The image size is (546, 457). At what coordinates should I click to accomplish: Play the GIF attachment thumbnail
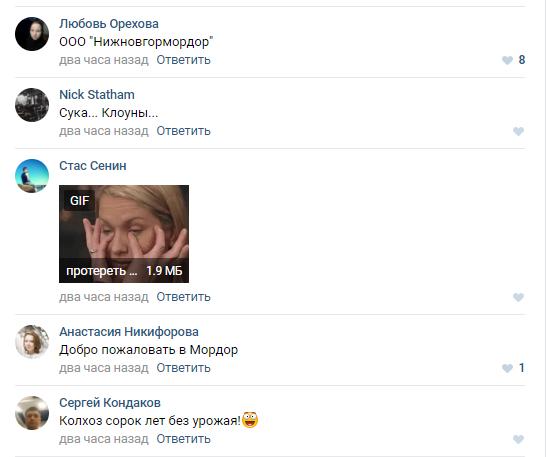tap(124, 234)
